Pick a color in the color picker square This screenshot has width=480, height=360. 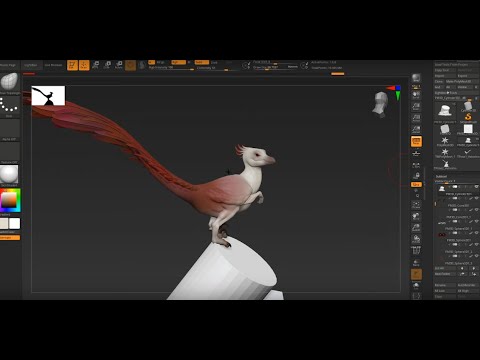9,200
